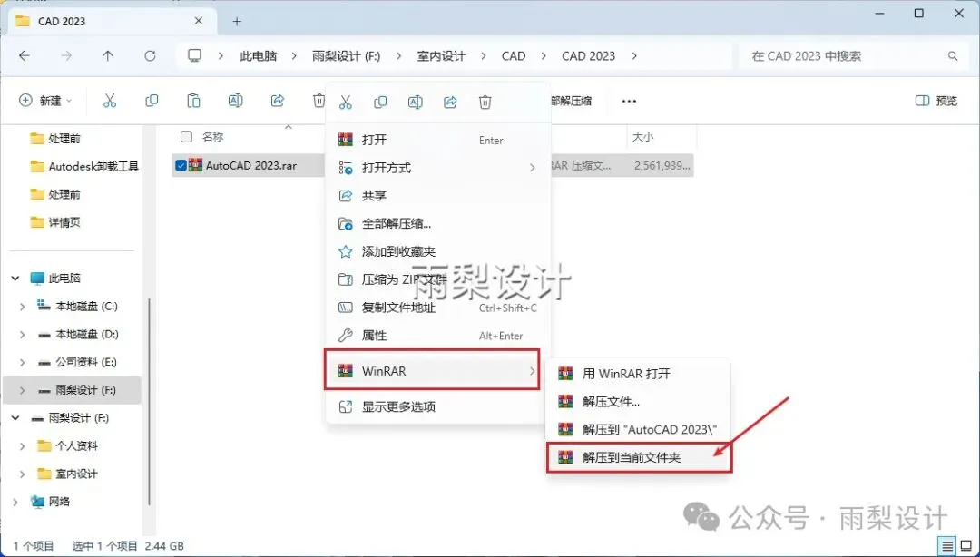Viewport: 980px width, 557px height.
Task: Click the 雨梨设计 (F:) breadcrumb
Action: coord(347,56)
